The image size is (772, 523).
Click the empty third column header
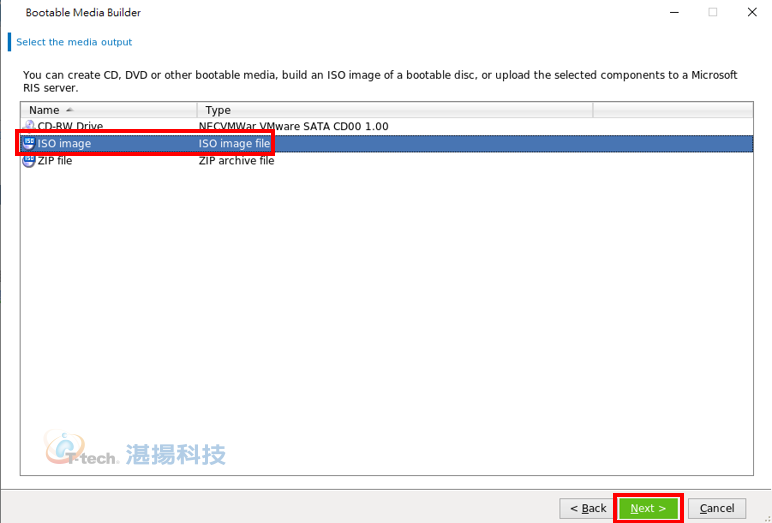point(673,110)
